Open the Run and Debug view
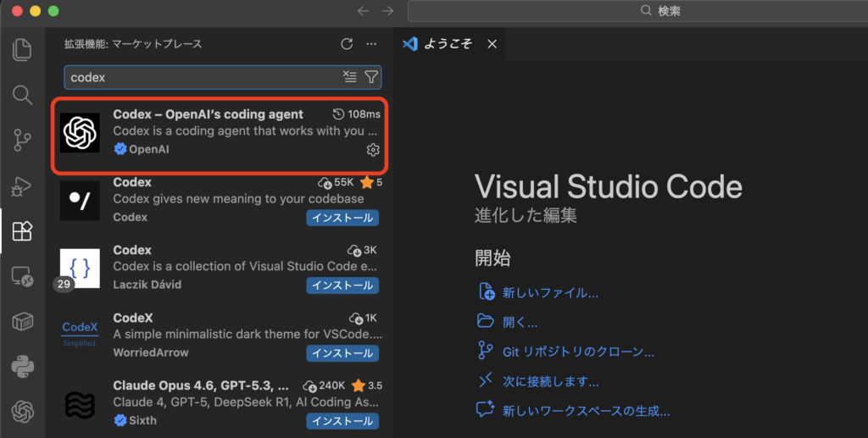Image resolution: width=868 pixels, height=438 pixels. [22, 186]
